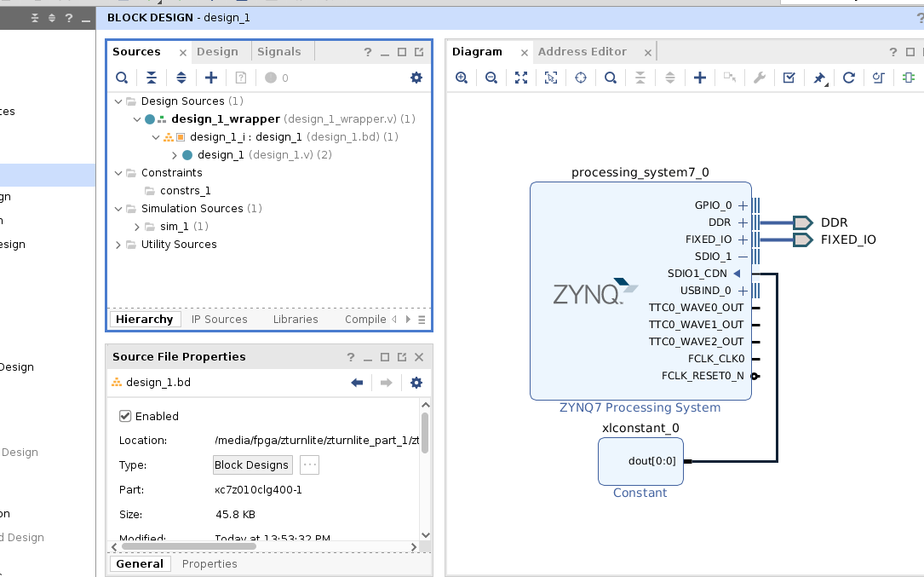Open Source File Properties settings gear
Image resolution: width=924 pixels, height=577 pixels.
tap(416, 383)
